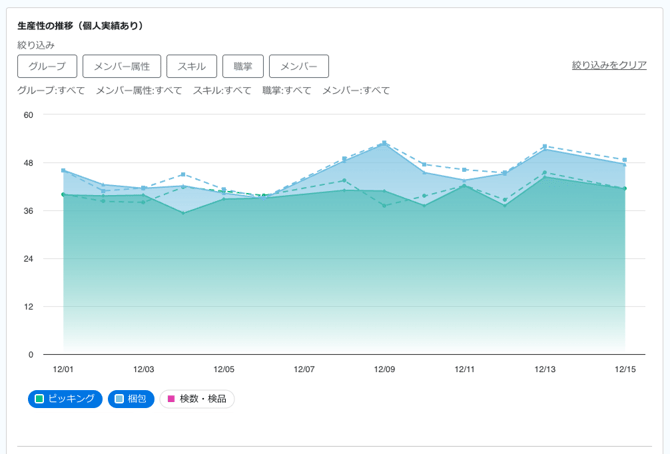The image size is (670, 454).
Task: Click the 12 y-axis label
Action: (28, 307)
